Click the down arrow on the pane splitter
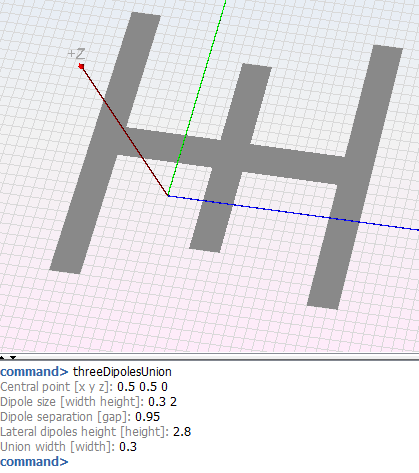419x473 pixels. click(13, 357)
